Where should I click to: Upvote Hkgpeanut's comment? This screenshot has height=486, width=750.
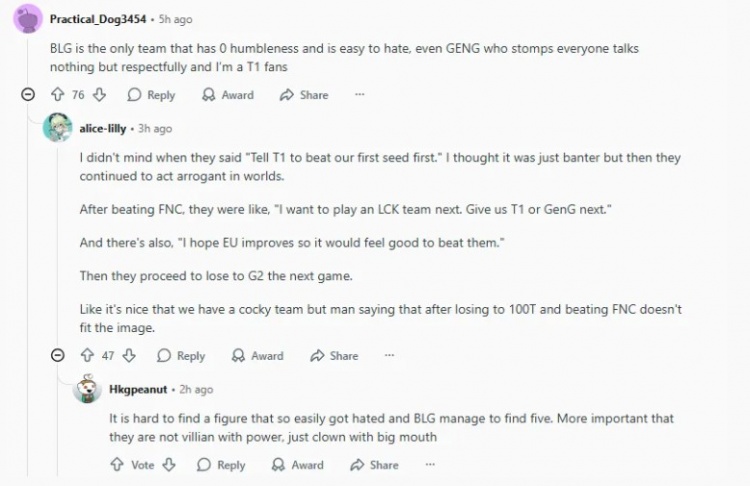(117, 465)
